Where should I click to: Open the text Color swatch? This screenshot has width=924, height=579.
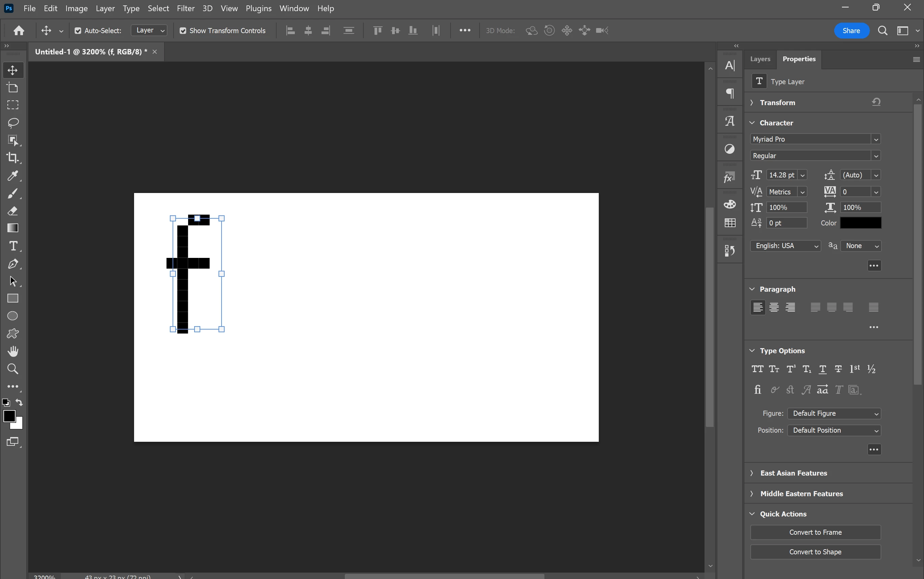point(860,223)
